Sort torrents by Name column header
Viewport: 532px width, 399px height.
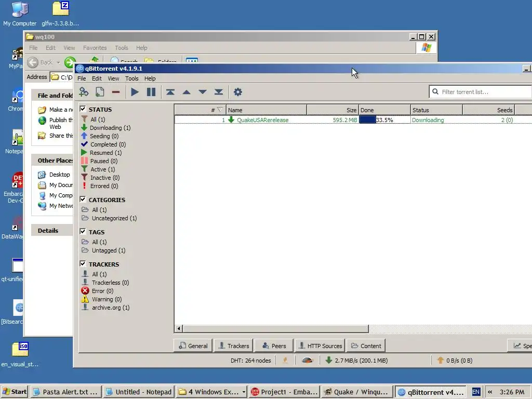[x=267, y=110]
